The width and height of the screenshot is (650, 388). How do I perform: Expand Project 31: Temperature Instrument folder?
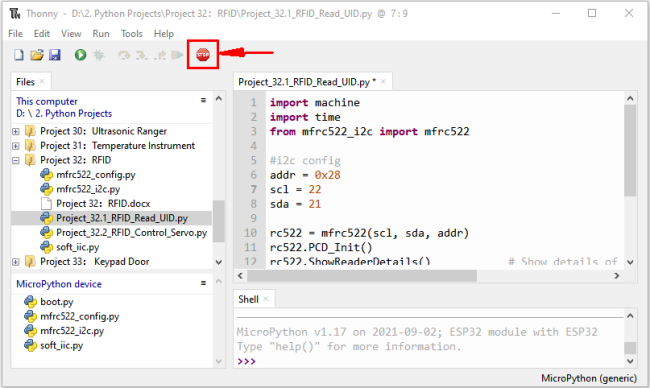pyautogui.click(x=16, y=146)
